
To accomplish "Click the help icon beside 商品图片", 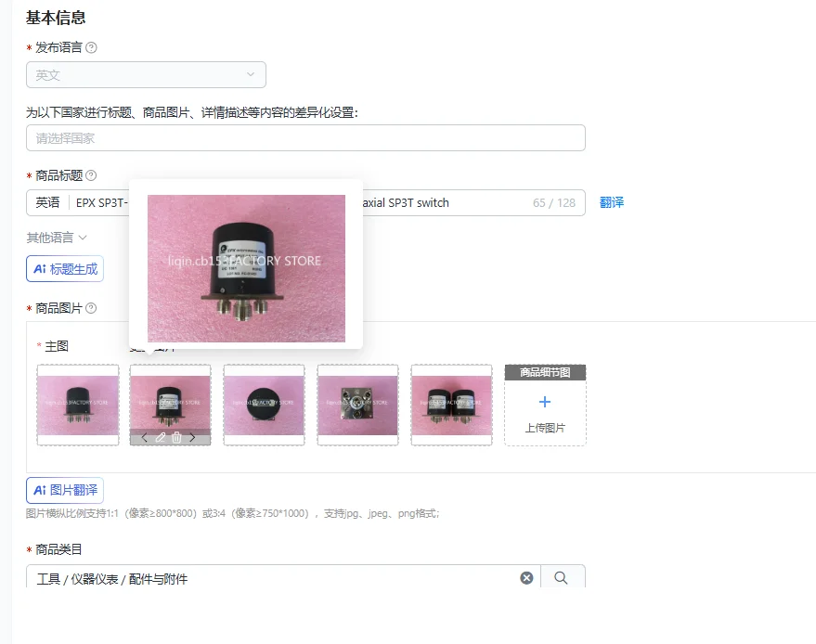I will [91, 308].
